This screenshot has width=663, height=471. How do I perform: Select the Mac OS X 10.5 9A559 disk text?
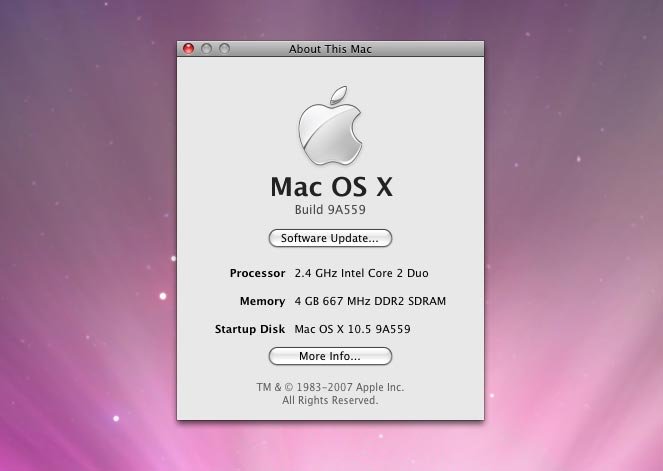(352, 329)
